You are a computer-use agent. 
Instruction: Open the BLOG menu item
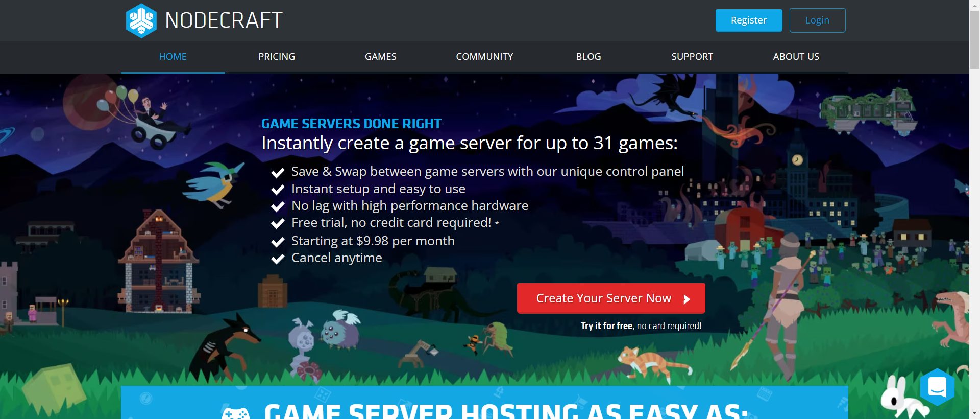click(x=589, y=57)
